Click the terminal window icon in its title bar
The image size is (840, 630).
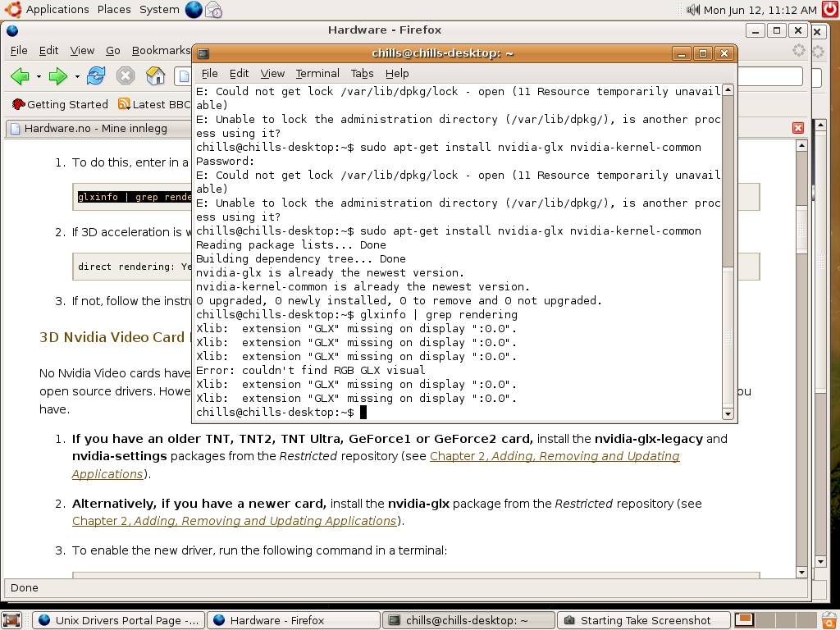click(x=203, y=53)
